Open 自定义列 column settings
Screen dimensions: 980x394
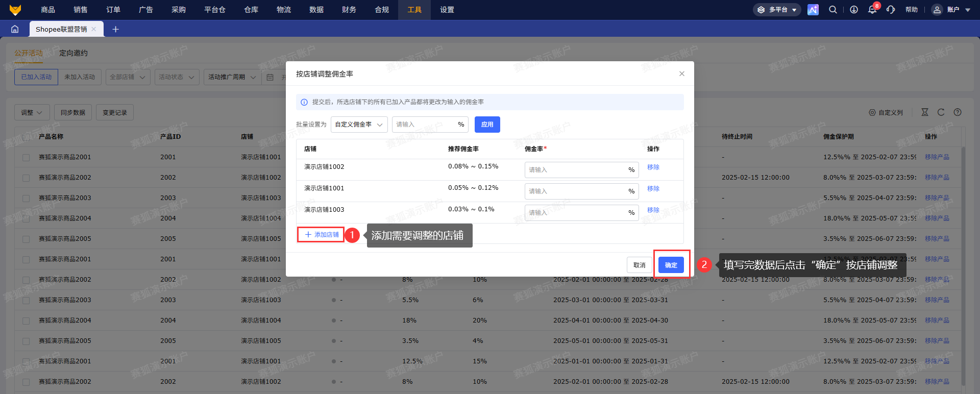(x=886, y=112)
